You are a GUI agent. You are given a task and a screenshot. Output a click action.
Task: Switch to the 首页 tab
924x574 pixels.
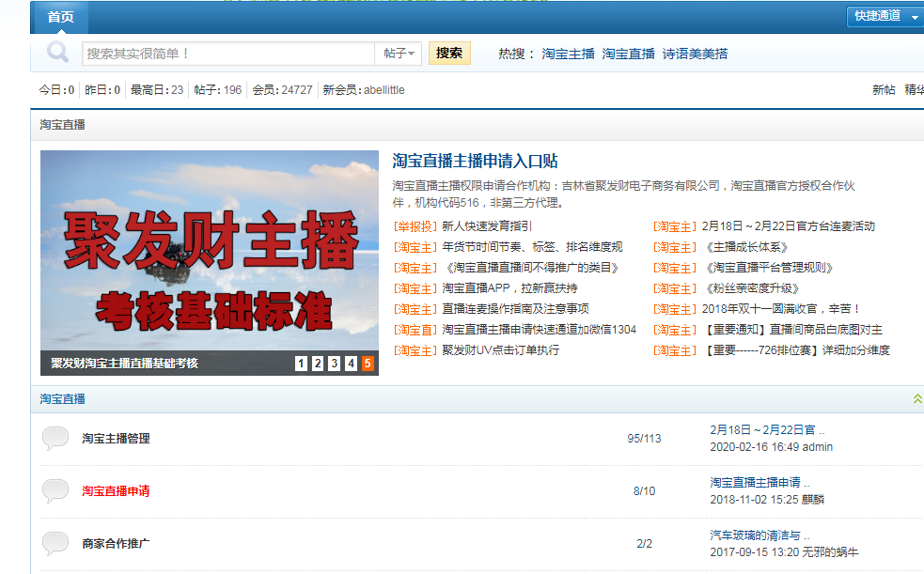tap(60, 17)
